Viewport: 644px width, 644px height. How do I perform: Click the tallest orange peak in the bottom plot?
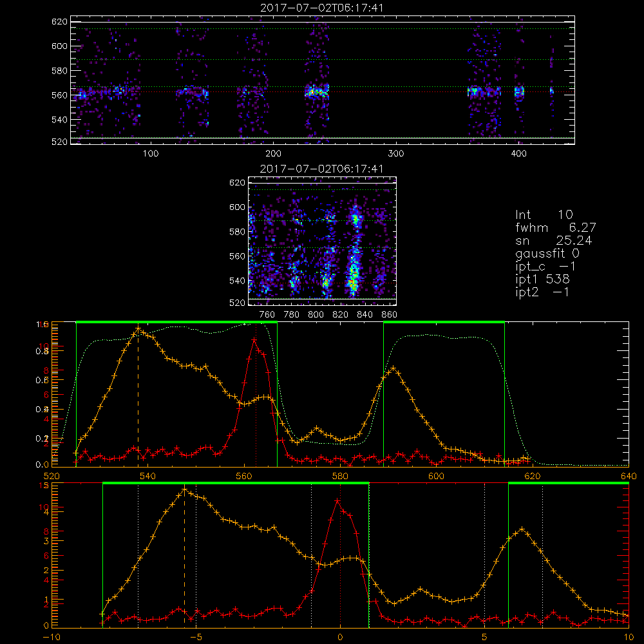click(184, 490)
